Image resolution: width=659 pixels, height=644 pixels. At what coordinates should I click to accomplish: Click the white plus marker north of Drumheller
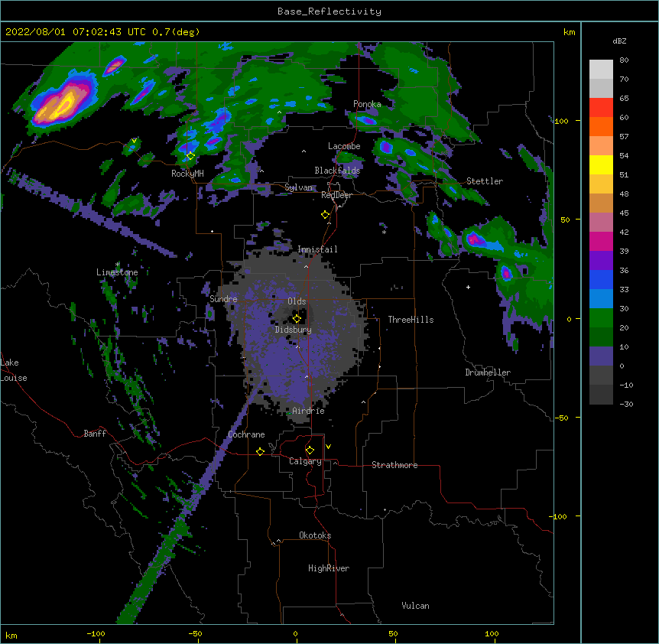coord(468,287)
